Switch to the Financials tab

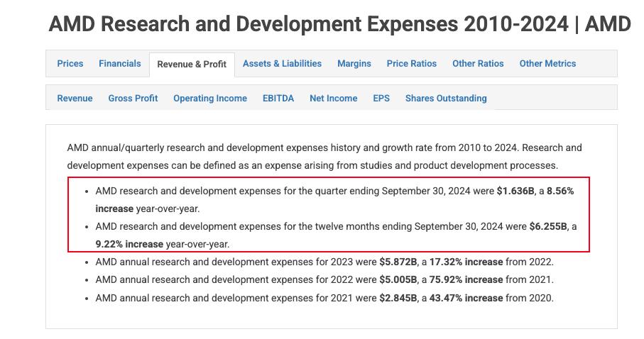click(x=119, y=64)
